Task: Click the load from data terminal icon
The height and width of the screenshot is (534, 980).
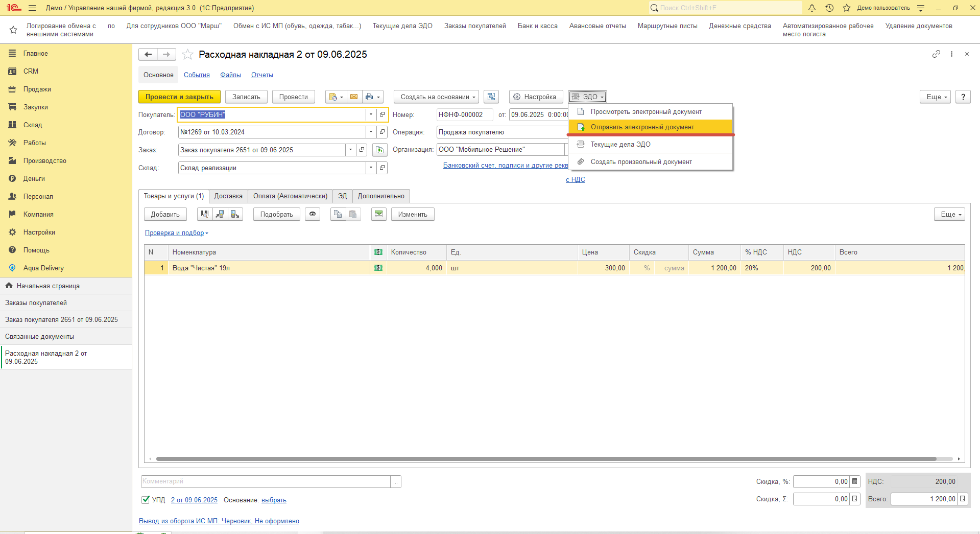Action: point(220,214)
